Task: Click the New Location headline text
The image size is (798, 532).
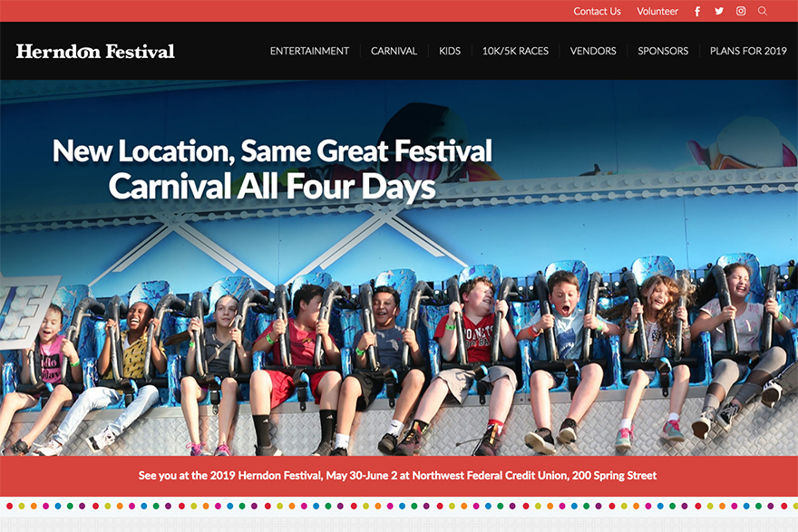Action: pos(272,151)
